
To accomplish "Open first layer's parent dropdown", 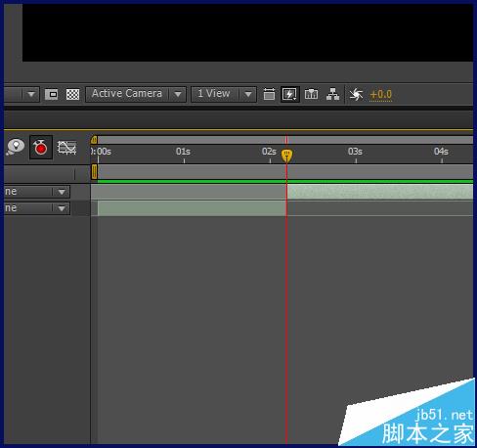I will tap(37, 192).
